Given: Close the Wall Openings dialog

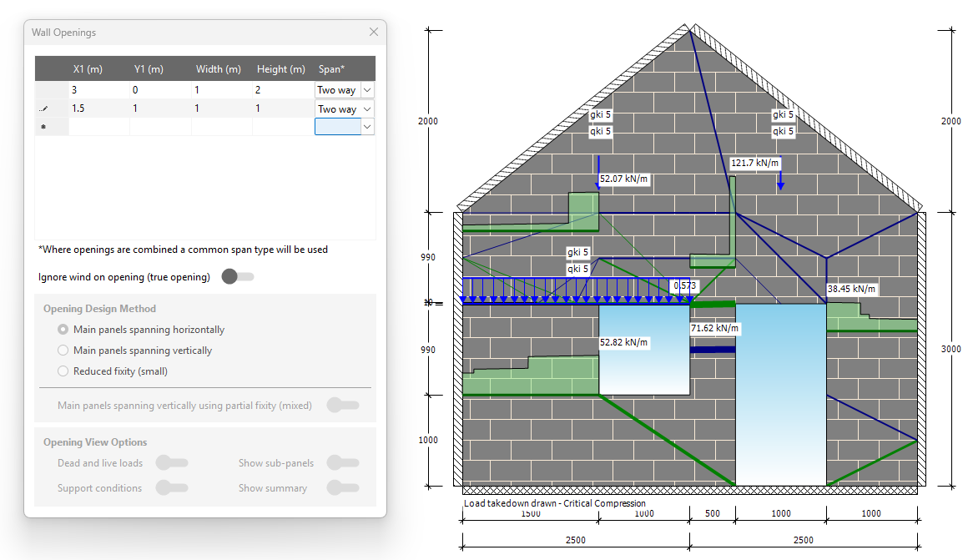Looking at the screenshot, I should pyautogui.click(x=373, y=33).
